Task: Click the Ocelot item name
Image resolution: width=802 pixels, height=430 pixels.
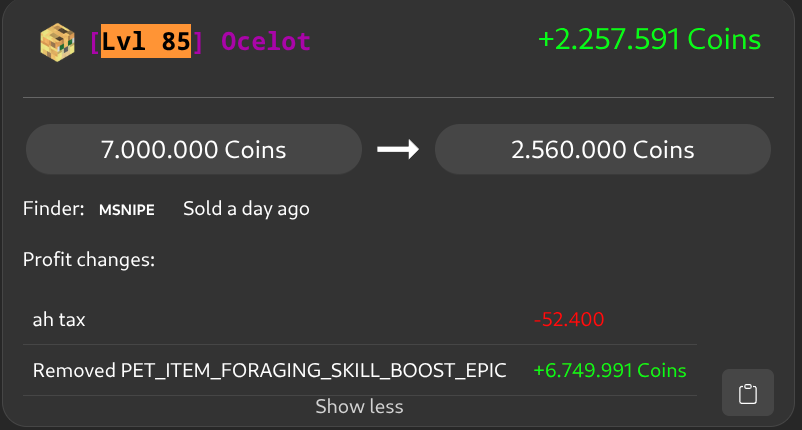Action: coord(266,42)
